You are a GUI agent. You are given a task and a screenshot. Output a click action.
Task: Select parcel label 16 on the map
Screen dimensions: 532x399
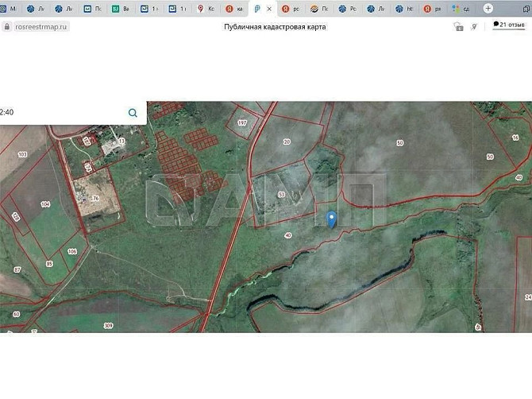pos(515,138)
